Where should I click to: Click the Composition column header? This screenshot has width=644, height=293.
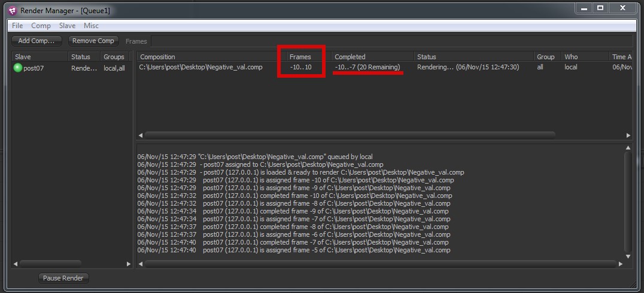pos(211,57)
